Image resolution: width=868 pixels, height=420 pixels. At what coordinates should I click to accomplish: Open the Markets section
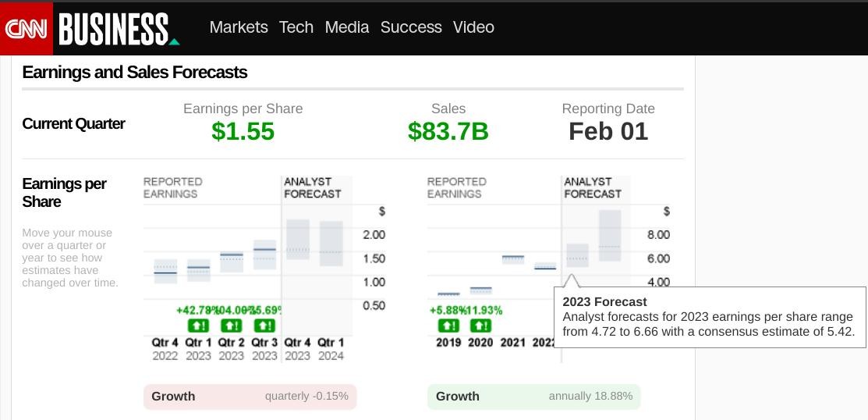pos(239,27)
